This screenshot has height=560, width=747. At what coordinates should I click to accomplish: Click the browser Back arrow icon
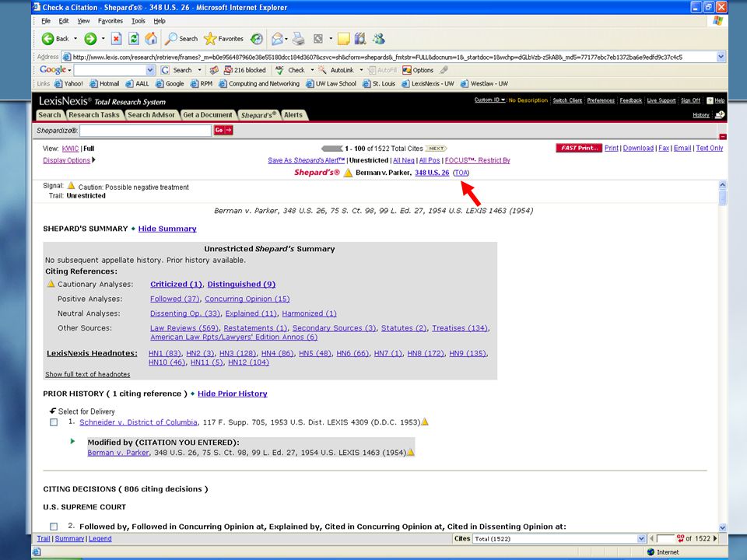(x=47, y=39)
